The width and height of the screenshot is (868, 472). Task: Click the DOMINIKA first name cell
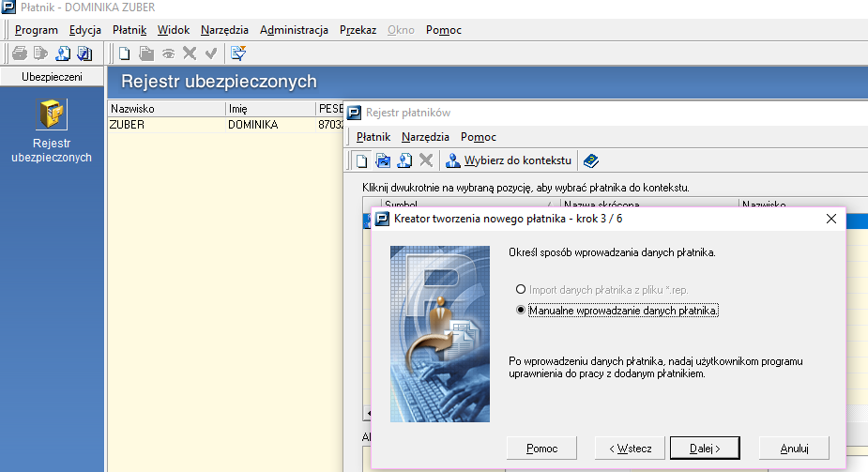click(x=270, y=125)
